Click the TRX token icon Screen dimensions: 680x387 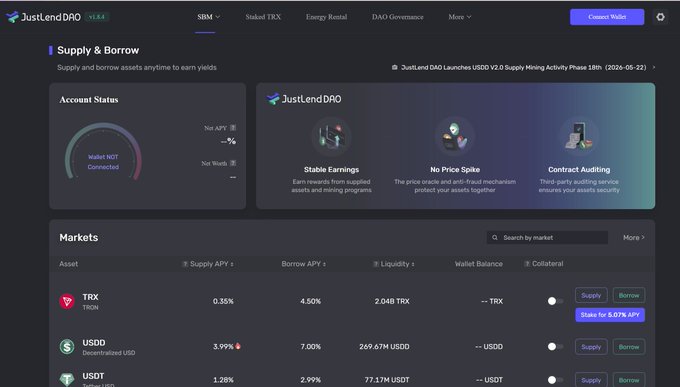pos(67,301)
